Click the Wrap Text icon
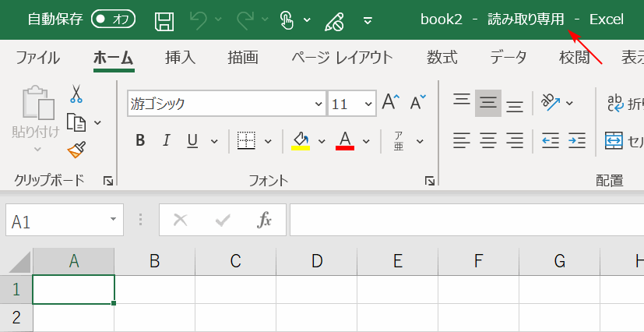Screen dimensions: 644x332 (615, 103)
